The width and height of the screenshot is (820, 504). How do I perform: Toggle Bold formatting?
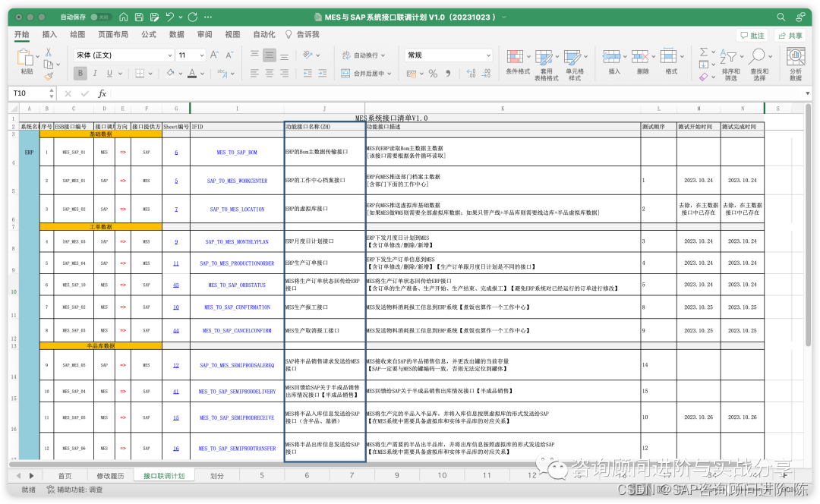pyautogui.click(x=80, y=73)
